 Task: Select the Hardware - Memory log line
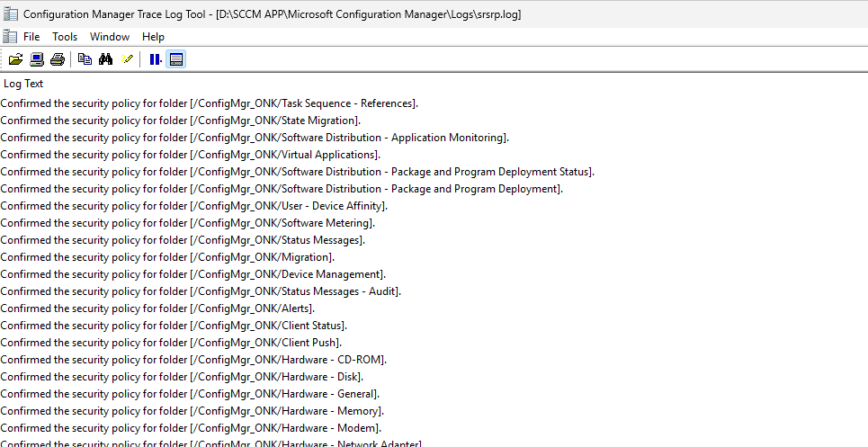[192, 412]
